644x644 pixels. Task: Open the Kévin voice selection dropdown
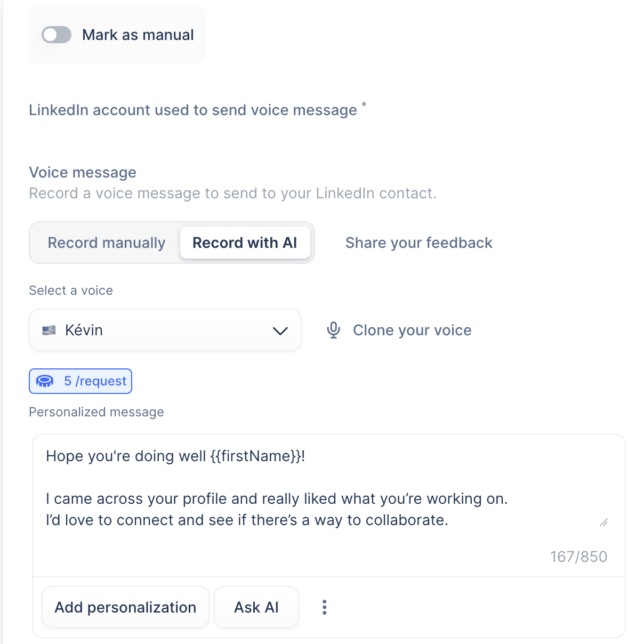(165, 331)
